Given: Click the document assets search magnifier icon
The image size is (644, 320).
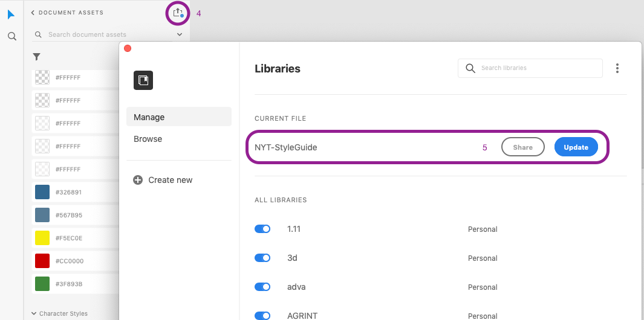Looking at the screenshot, I should coord(38,34).
